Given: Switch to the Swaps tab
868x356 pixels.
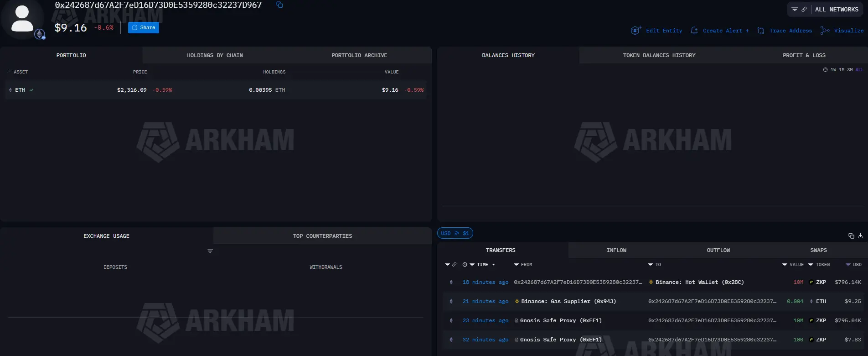Looking at the screenshot, I should [x=819, y=250].
